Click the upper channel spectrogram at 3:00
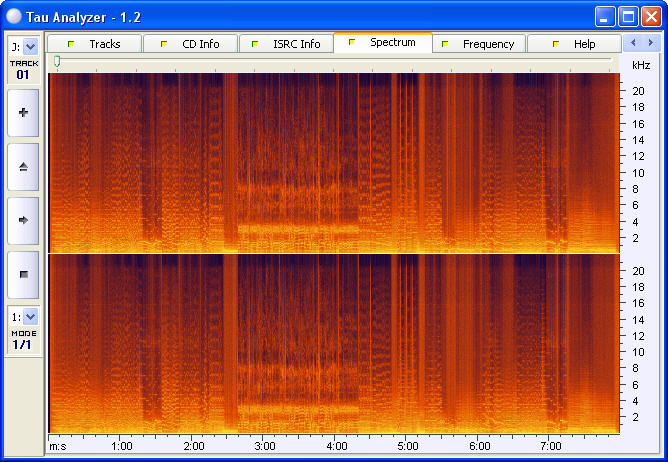The height and width of the screenshot is (462, 668). tap(266, 162)
